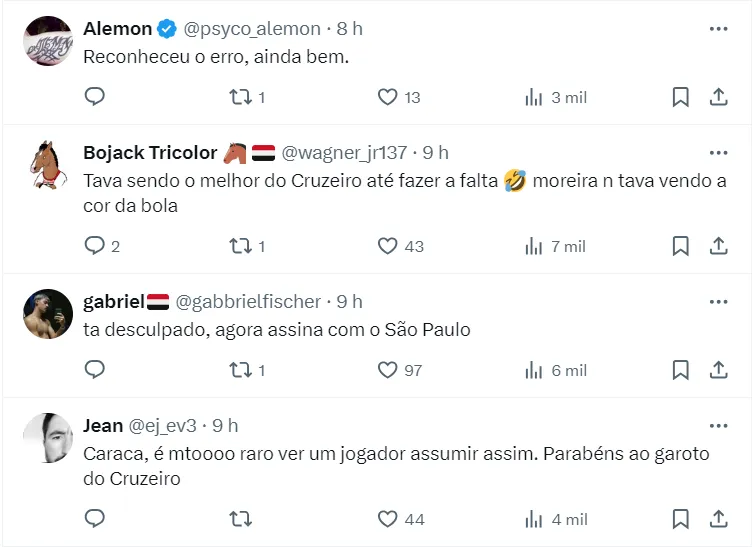
Task: Retweet Alemon's post
Action: pos(240,97)
